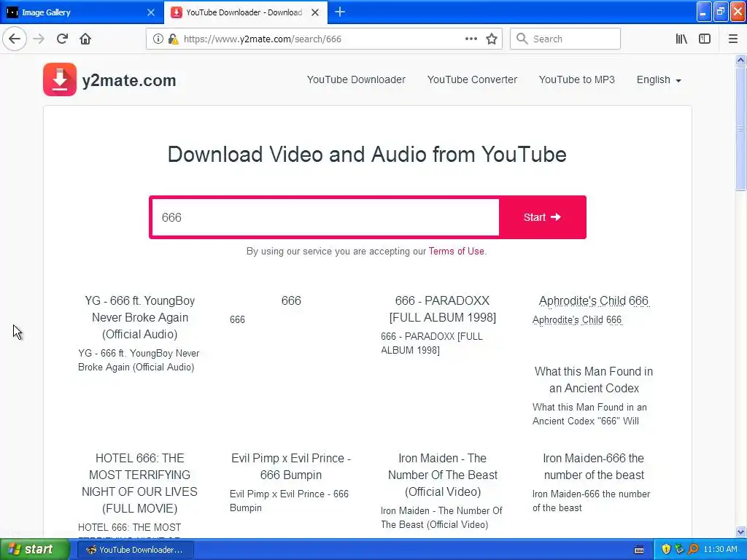The height and width of the screenshot is (560, 747).
Task: Open the browser home page
Action: click(x=85, y=39)
